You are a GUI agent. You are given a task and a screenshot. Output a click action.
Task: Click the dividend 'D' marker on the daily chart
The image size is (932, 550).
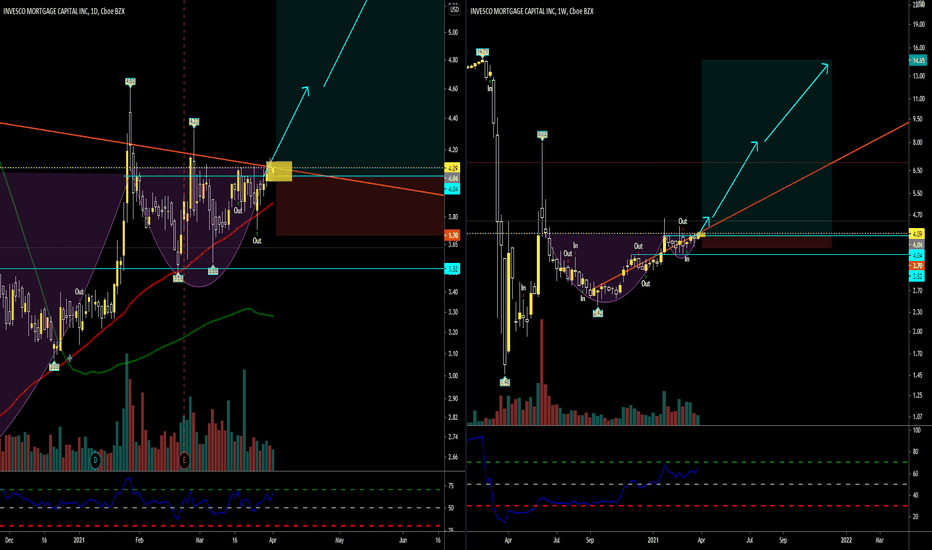(x=95, y=460)
